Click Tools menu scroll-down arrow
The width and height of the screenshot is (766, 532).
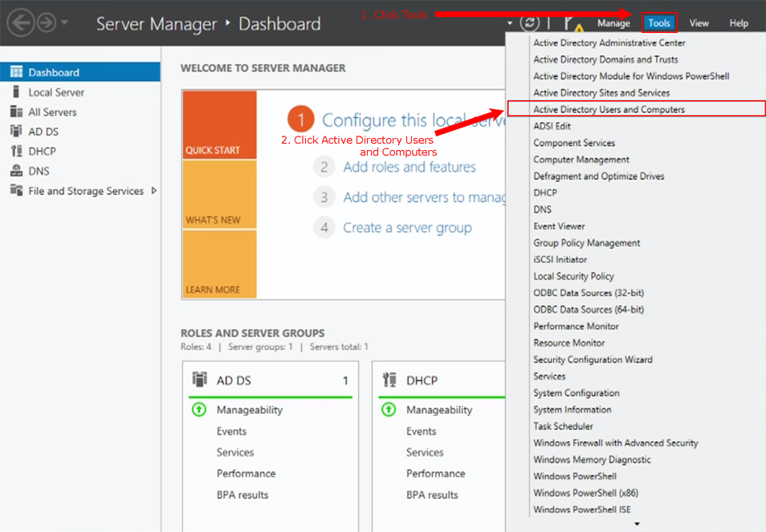[637, 524]
